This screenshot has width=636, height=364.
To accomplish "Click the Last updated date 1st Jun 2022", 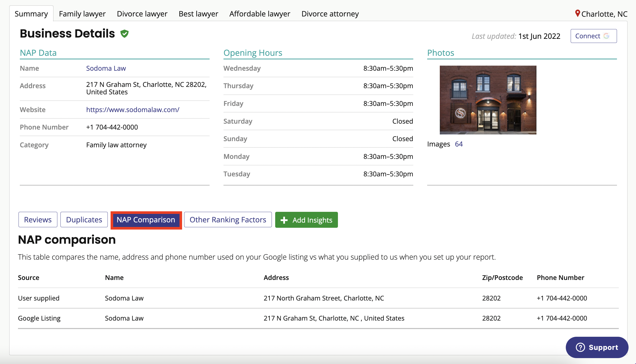I will click(x=539, y=36).
